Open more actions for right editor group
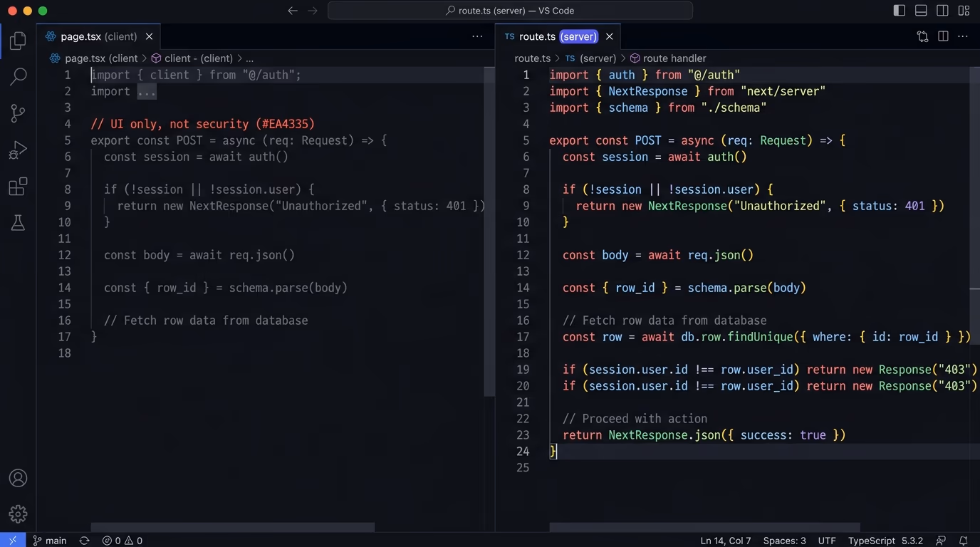980x547 pixels. [964, 36]
